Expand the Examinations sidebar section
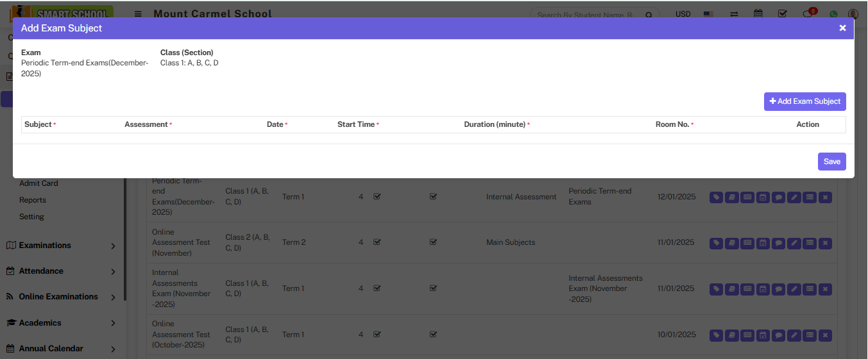This screenshot has width=868, height=359. 61,246
